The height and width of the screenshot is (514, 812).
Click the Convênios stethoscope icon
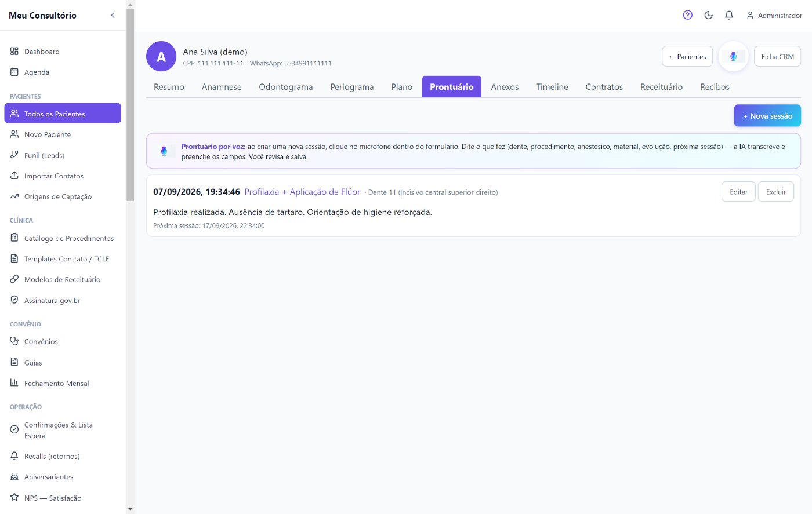click(14, 341)
